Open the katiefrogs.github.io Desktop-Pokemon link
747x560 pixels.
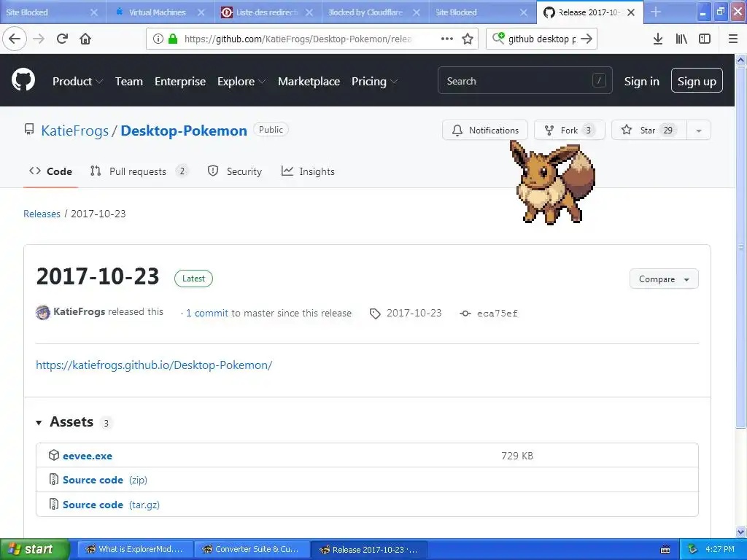coord(154,365)
